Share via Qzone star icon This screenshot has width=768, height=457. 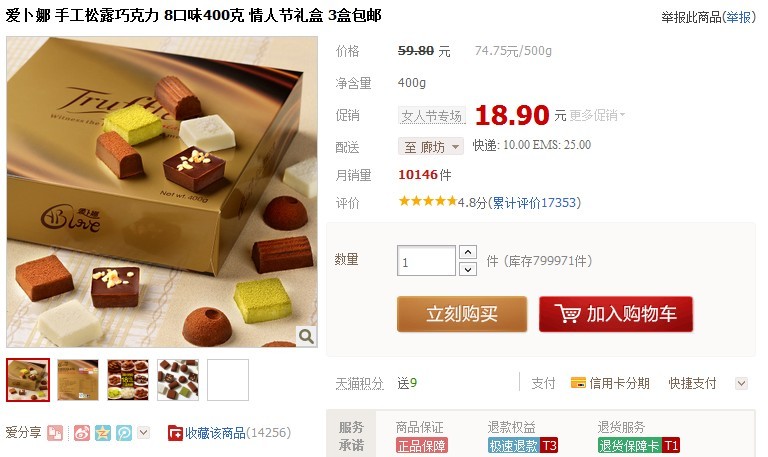pyautogui.click(x=103, y=433)
